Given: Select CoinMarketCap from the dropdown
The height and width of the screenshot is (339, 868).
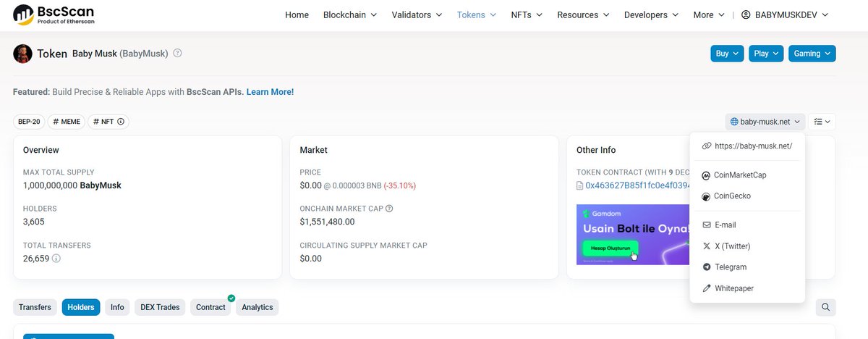Looking at the screenshot, I should pos(747,175).
